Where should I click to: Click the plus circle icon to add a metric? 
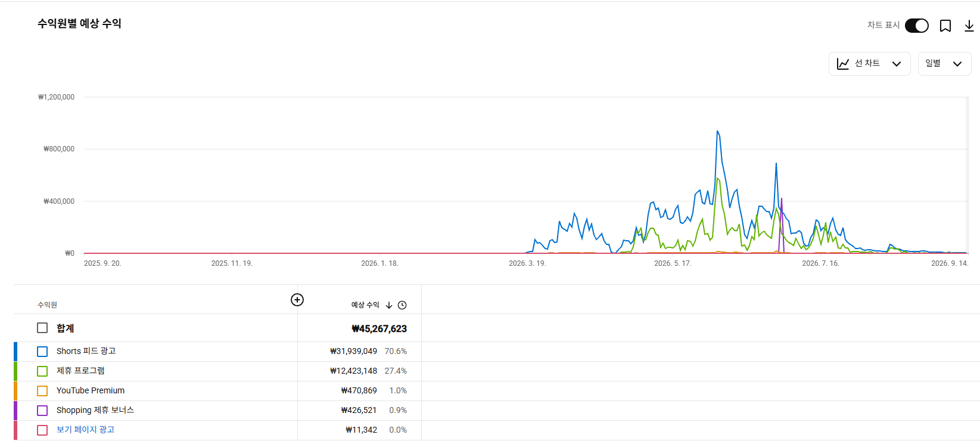coord(297,300)
